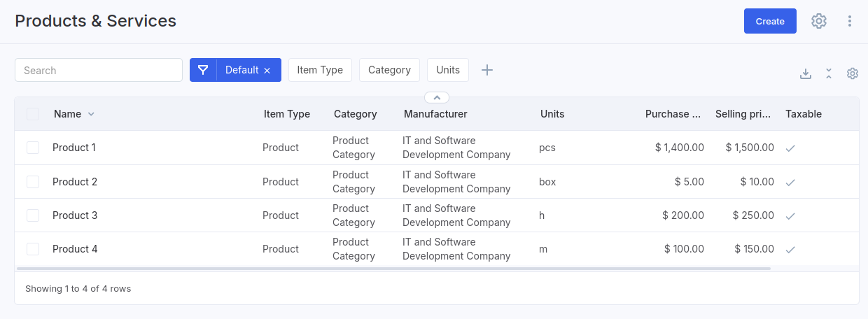Open Product 3 entry
The height and width of the screenshot is (319, 868).
[x=75, y=215]
